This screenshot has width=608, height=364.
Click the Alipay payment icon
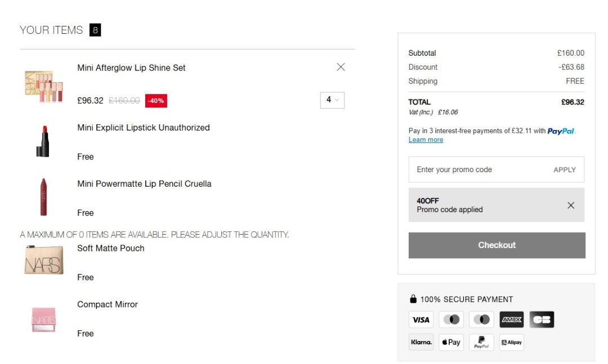coord(511,342)
